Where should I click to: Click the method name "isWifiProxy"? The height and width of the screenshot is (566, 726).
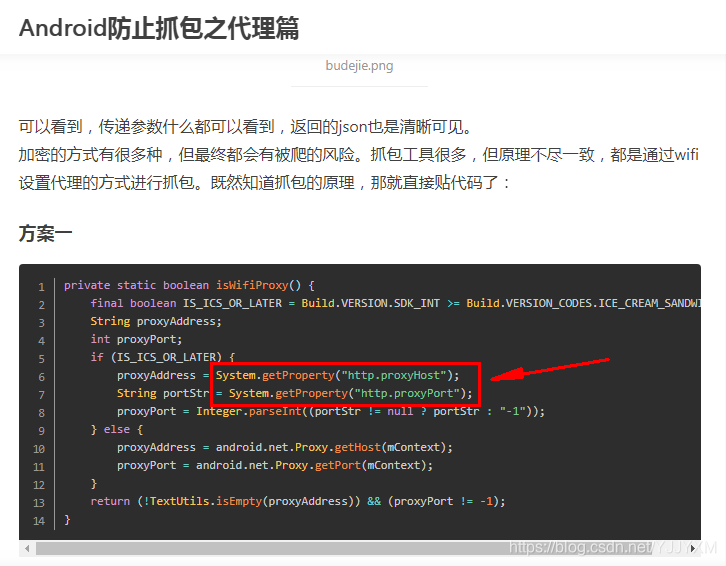click(252, 285)
